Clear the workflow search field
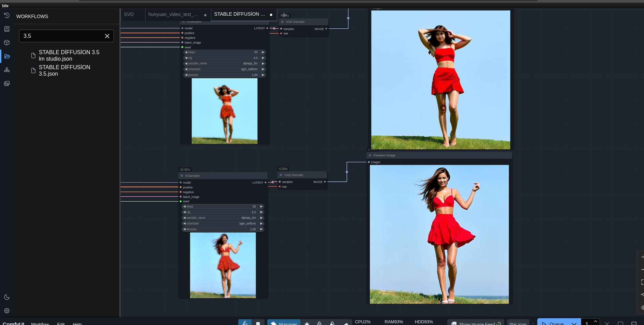Screen dimensions: 644x325 [107, 36]
